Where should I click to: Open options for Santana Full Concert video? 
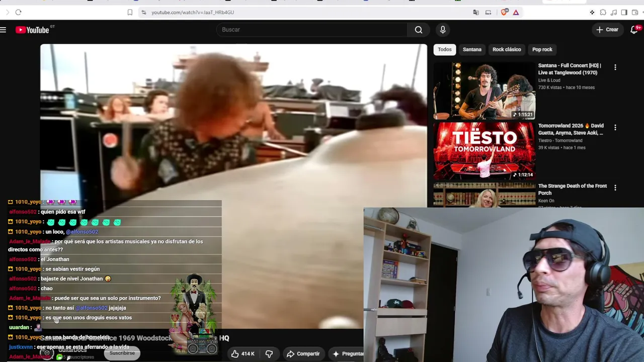[615, 67]
